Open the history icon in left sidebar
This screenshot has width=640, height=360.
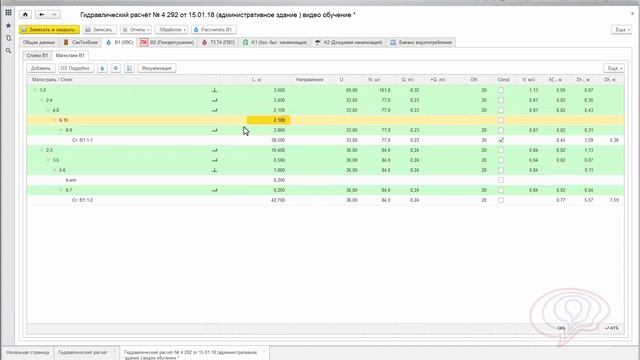click(8, 38)
